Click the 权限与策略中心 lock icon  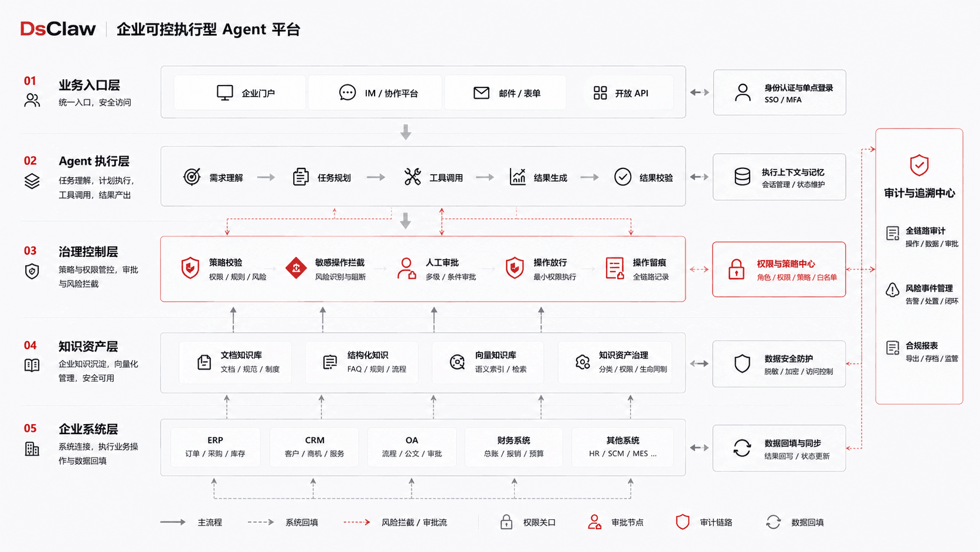pos(736,270)
